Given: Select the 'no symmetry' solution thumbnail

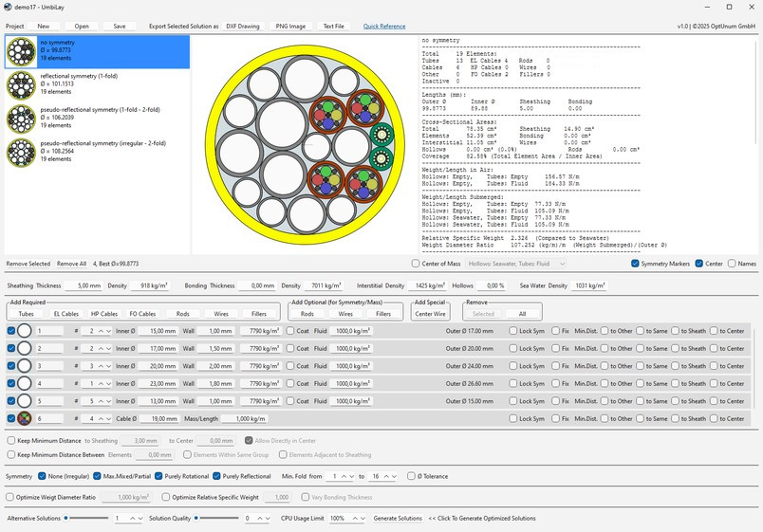Looking at the screenshot, I should tap(22, 51).
